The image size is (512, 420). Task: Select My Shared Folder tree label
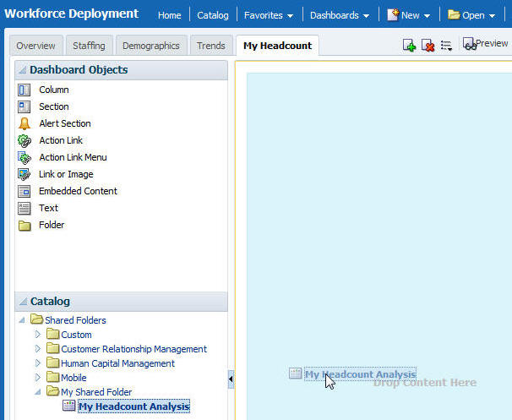[96, 392]
